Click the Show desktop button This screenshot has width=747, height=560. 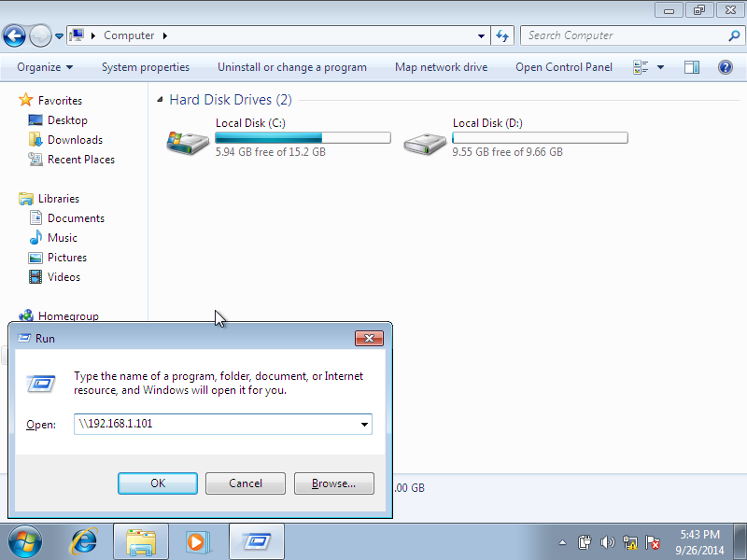[740, 541]
